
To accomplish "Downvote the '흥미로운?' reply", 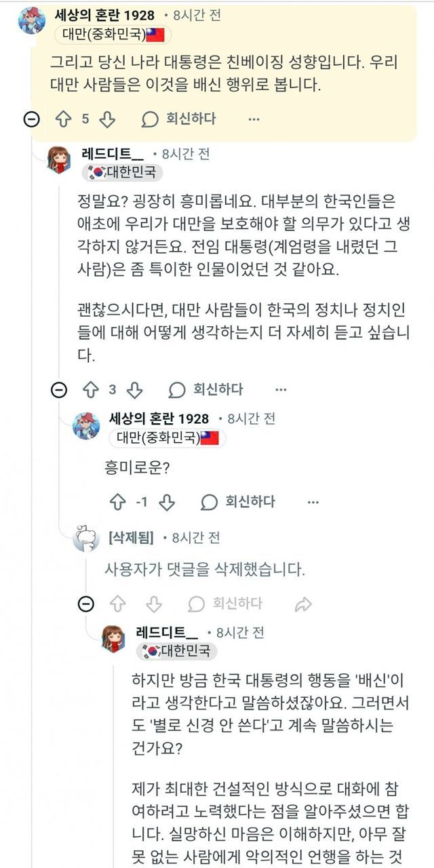I will point(167,502).
